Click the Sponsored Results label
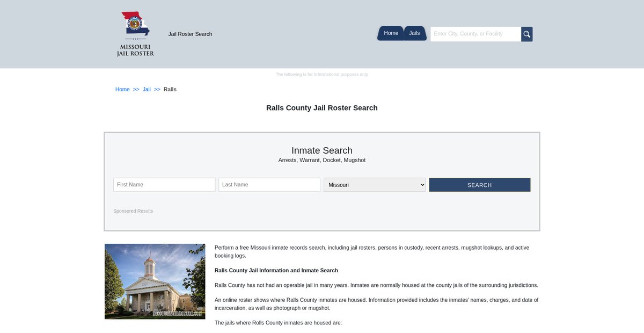 coord(133,211)
